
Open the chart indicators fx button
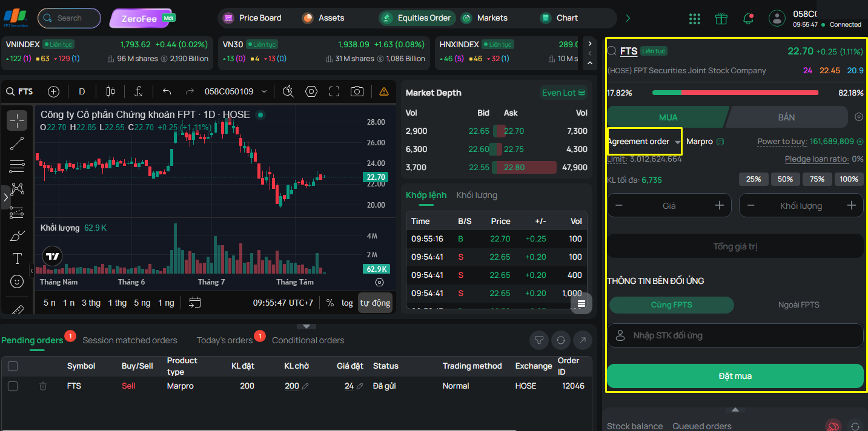click(x=138, y=91)
